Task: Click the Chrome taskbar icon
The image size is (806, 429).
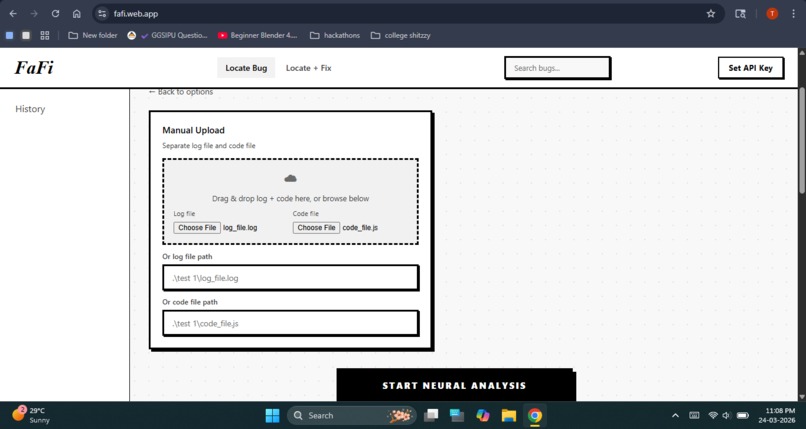Action: point(535,415)
